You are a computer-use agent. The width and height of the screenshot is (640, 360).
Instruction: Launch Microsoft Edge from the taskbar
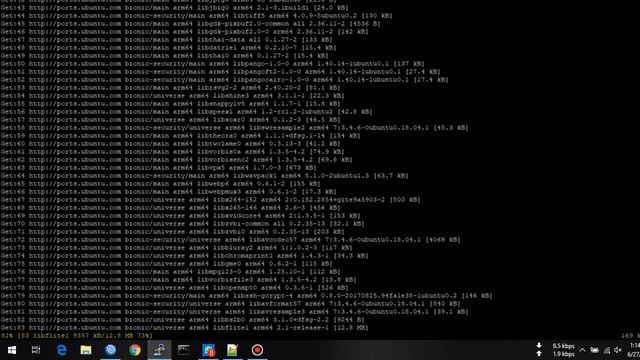tap(62, 350)
